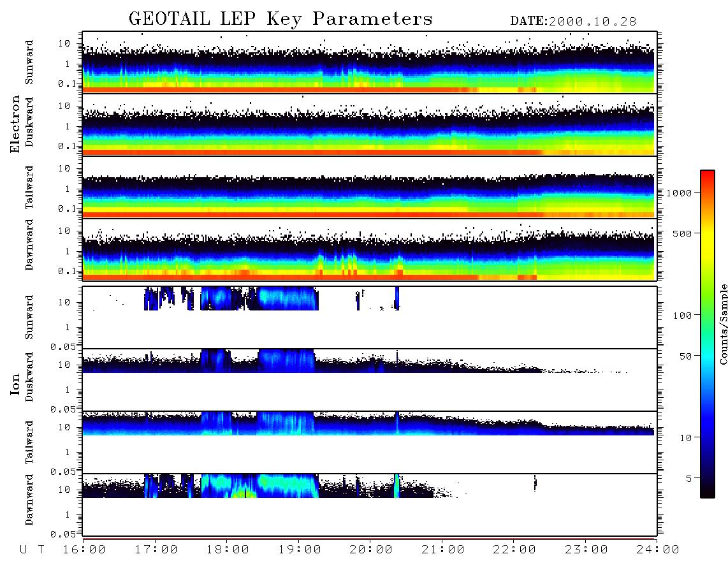Click the "0.1" tick of Electron Duskward panel
This screenshot has height=561, width=728.
tap(67, 146)
